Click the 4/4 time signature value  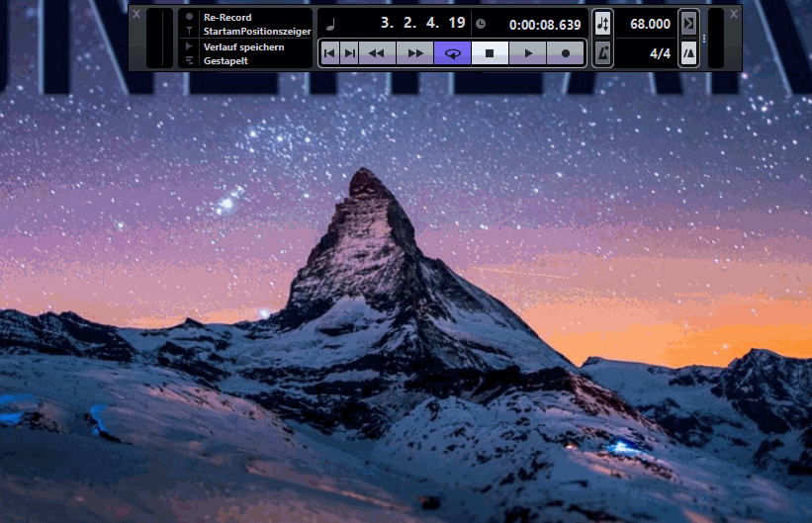point(660,53)
